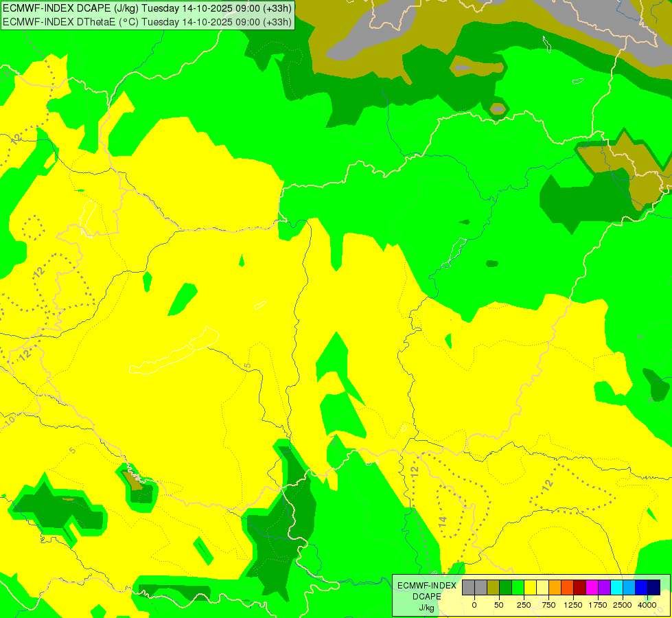Click the DCAPE label in the legend
The height and width of the screenshot is (618, 672).
click(427, 597)
